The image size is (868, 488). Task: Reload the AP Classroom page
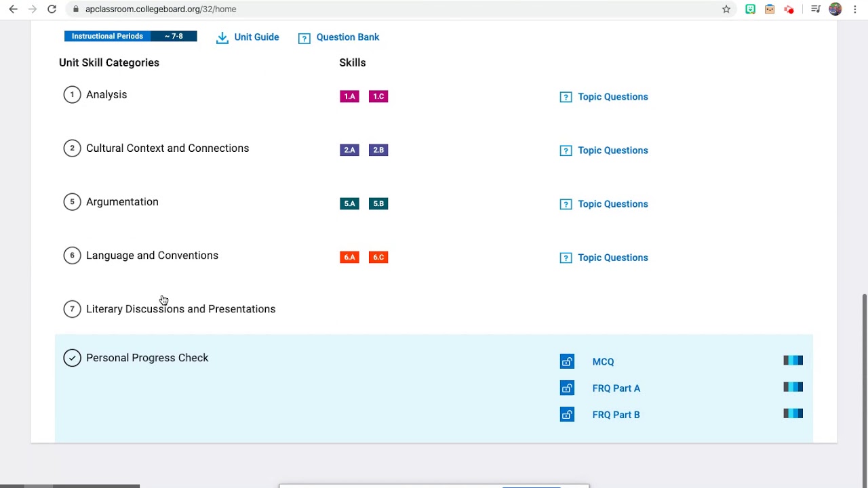(x=52, y=9)
